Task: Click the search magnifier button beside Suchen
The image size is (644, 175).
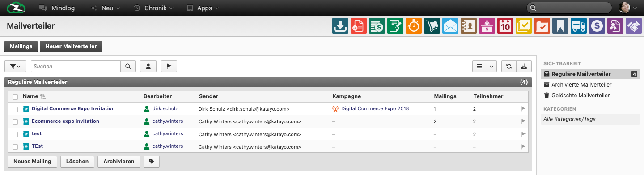Action: (x=128, y=66)
